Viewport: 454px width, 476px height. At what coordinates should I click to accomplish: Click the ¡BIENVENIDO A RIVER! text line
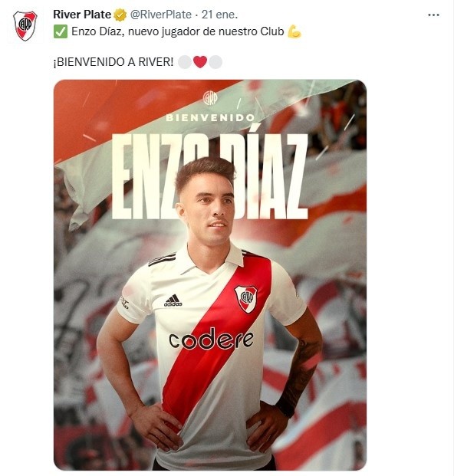(x=113, y=62)
